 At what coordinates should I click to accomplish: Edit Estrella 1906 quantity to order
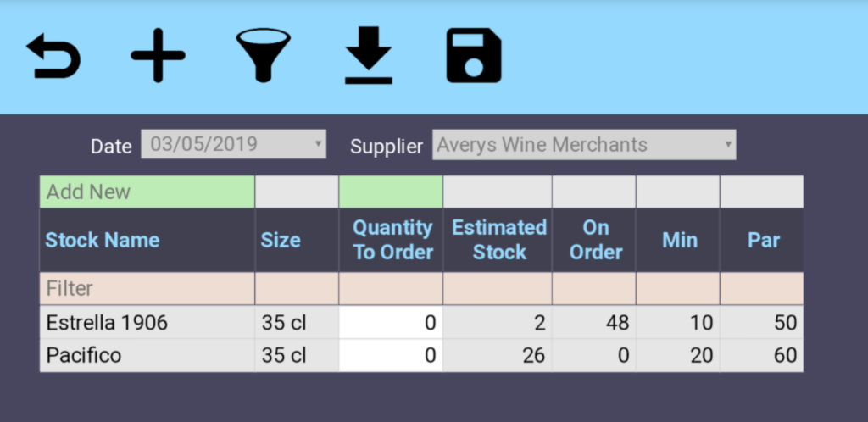click(x=391, y=323)
